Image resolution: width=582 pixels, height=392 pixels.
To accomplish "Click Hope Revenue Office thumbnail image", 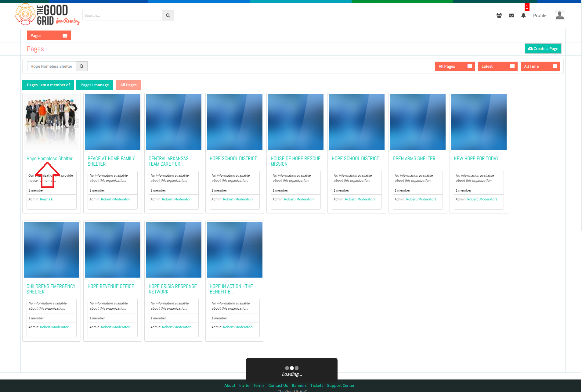I will [x=113, y=250].
